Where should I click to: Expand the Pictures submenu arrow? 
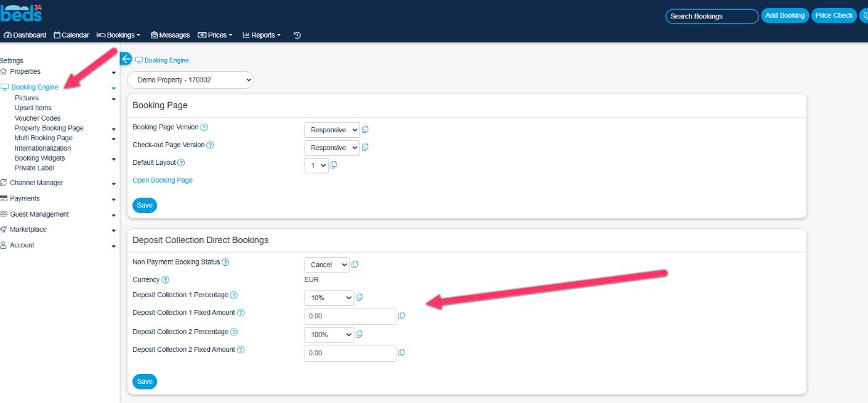114,99
